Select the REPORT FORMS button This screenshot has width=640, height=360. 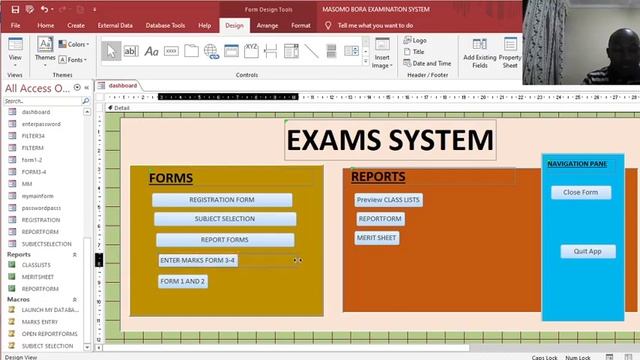pos(225,240)
